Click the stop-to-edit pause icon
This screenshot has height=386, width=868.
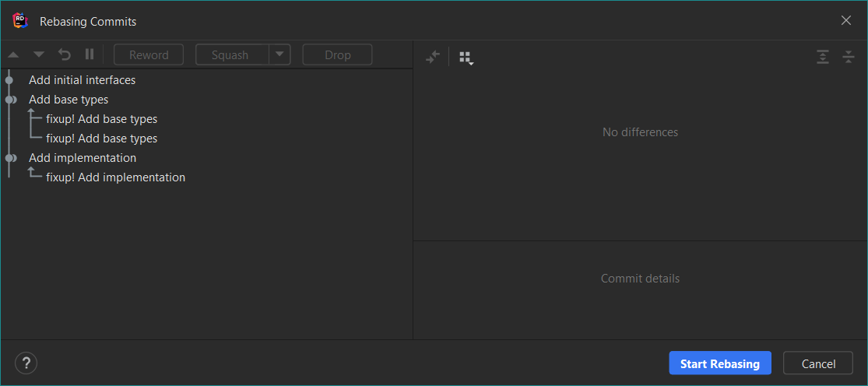pyautogui.click(x=89, y=54)
